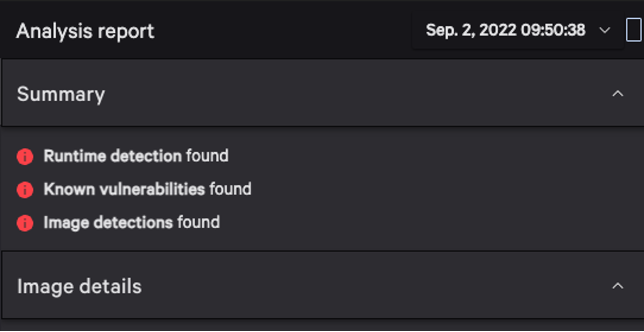Click the Summary section title
644x332 pixels.
(61, 94)
